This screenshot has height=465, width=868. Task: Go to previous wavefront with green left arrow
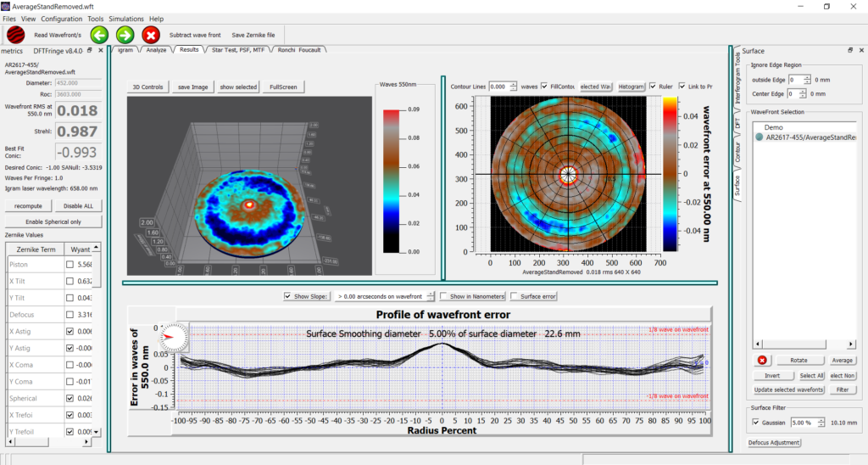(x=100, y=35)
